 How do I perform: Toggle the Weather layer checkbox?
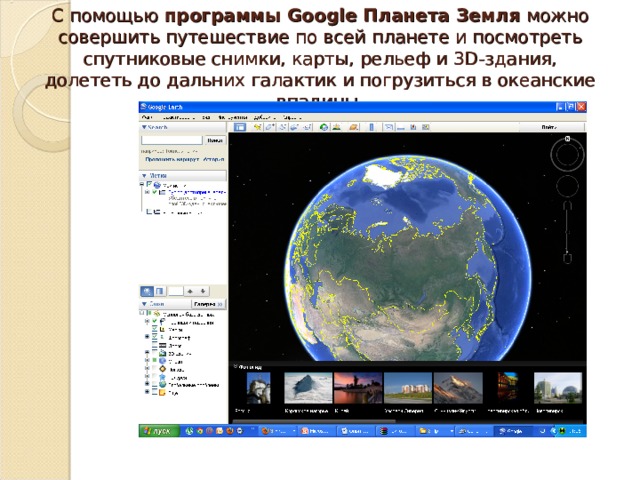pos(155,369)
